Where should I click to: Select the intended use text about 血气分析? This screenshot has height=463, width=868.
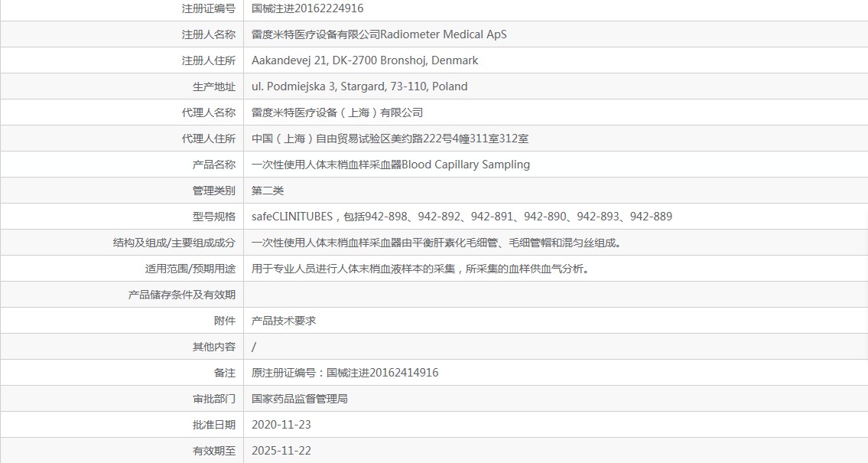[x=420, y=269]
